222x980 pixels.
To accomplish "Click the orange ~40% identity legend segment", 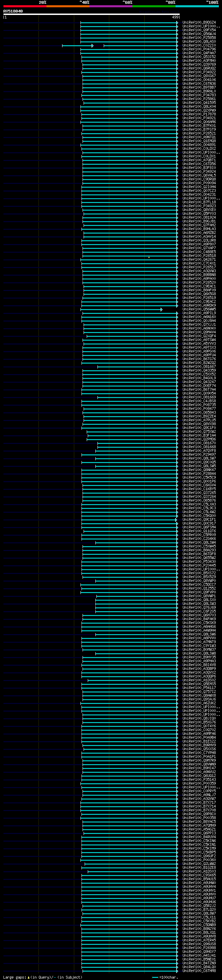I will tap(68, 6).
